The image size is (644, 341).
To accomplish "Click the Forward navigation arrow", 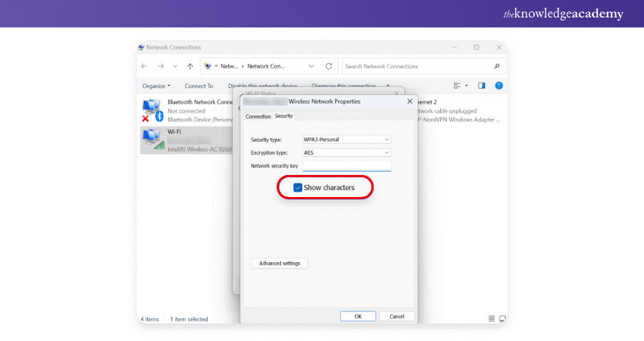I will coord(159,66).
